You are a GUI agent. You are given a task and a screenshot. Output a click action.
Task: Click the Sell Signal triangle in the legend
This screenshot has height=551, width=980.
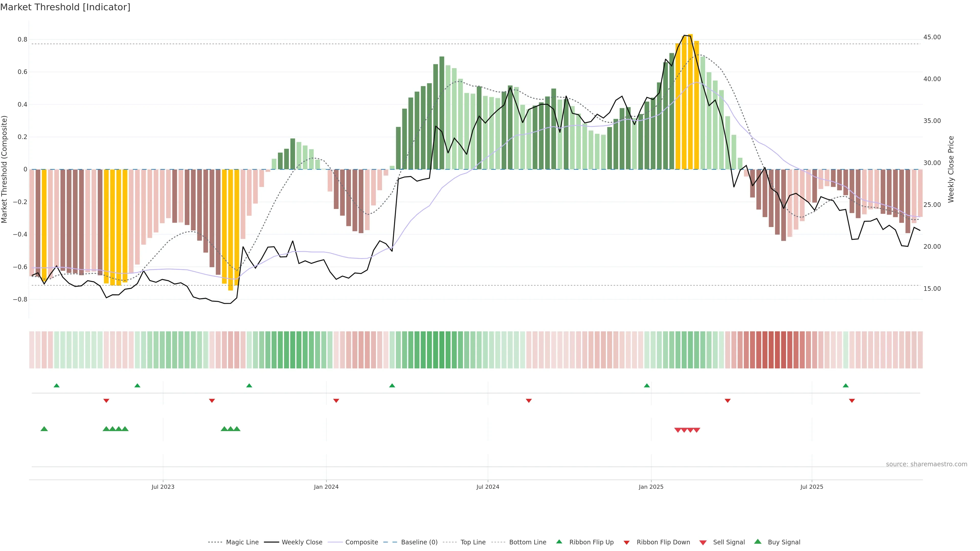pos(703,543)
